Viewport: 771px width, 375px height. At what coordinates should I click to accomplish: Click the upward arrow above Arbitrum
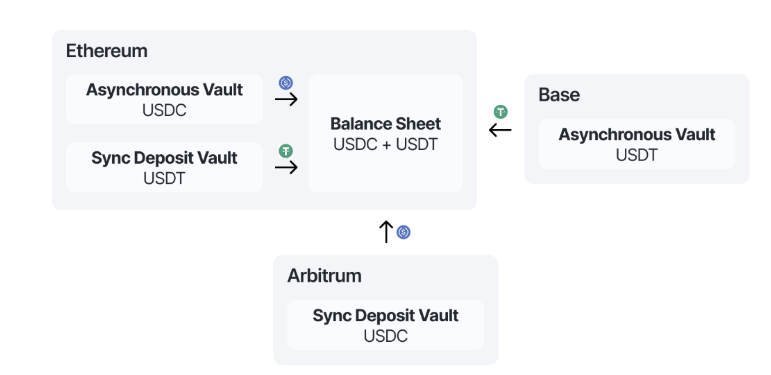tap(386, 231)
